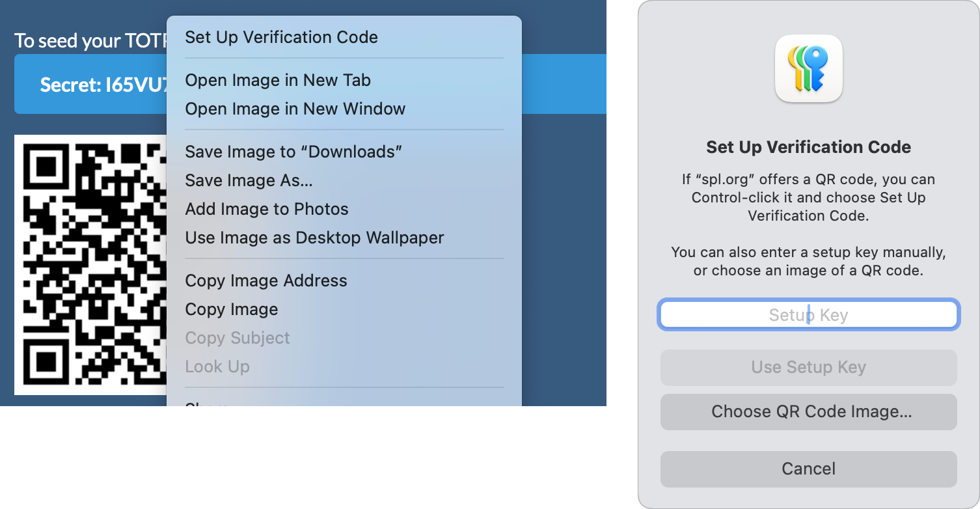The width and height of the screenshot is (980, 509).
Task: Click the blue Secret key banner
Action: pyautogui.click(x=91, y=85)
